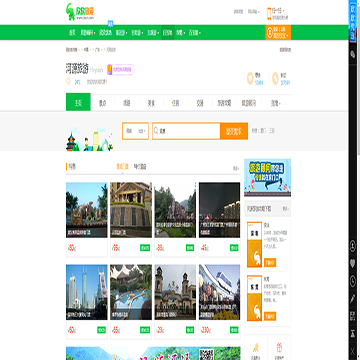Click the heart favorites icon in sidebar

tap(353, 264)
